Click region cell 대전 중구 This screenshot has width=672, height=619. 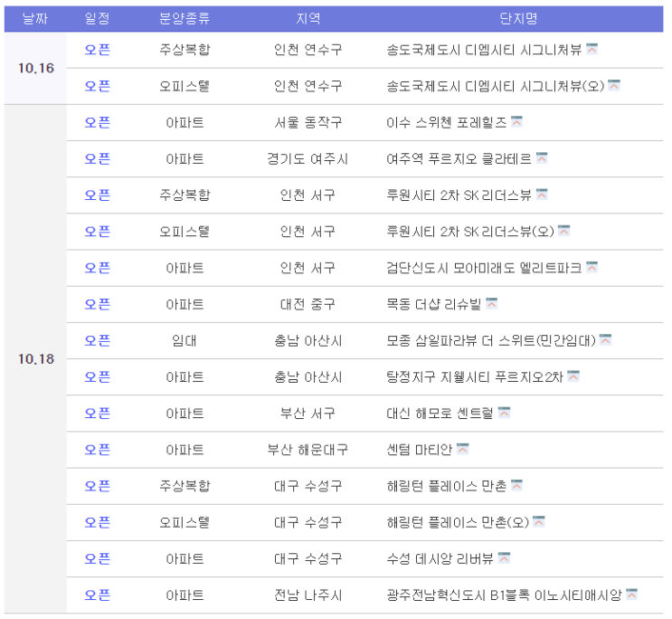tap(308, 304)
